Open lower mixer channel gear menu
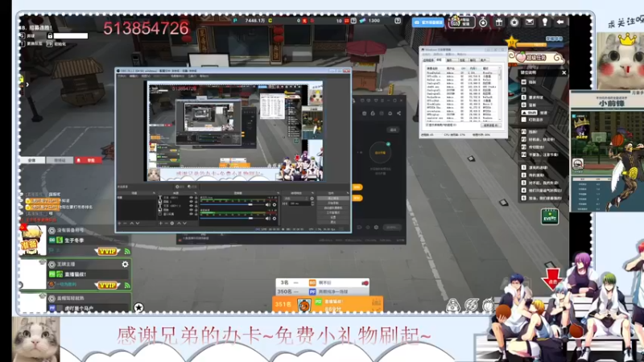 (275, 218)
